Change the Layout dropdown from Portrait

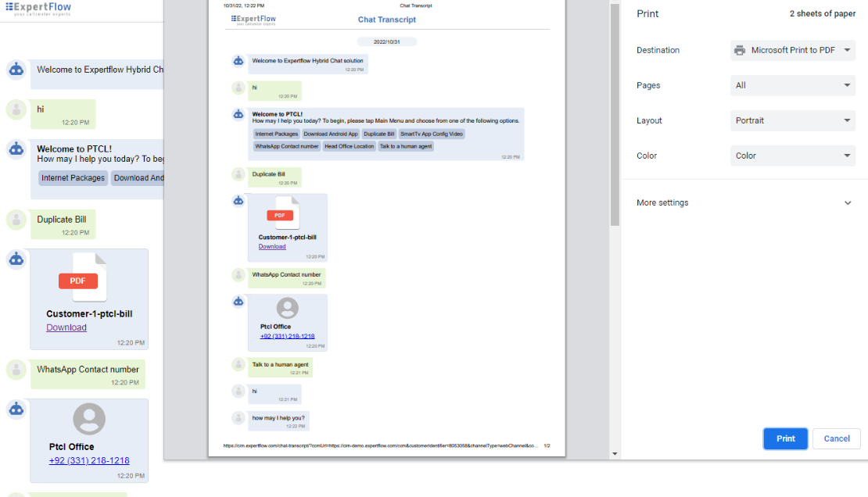point(792,120)
